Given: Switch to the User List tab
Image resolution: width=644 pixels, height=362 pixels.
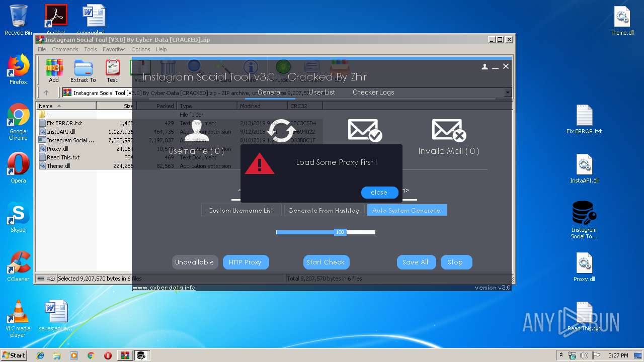Looking at the screenshot, I should pos(322,92).
